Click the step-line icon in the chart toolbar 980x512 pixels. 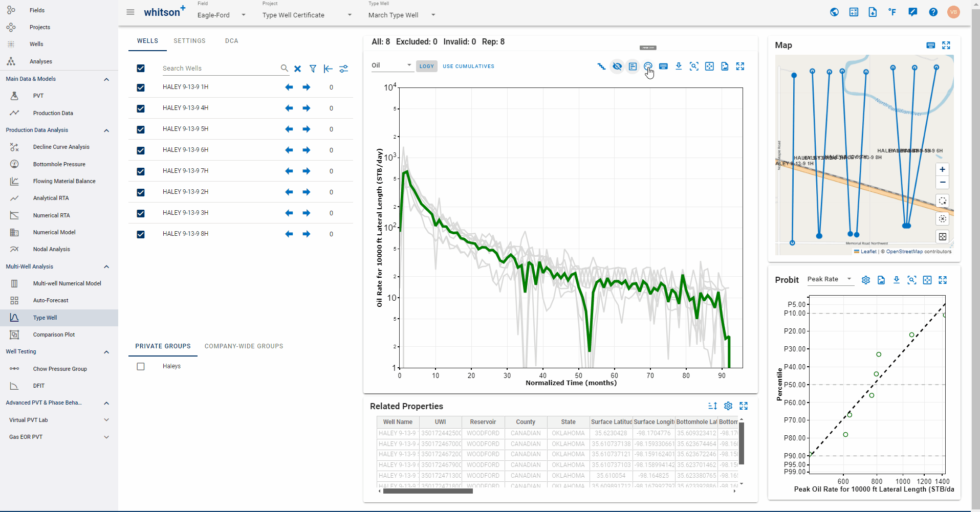point(601,66)
